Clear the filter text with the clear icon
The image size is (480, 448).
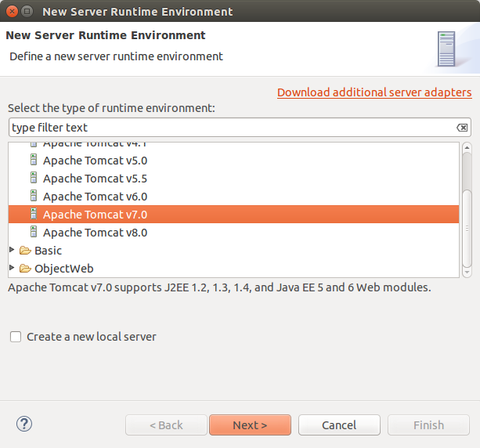(462, 128)
